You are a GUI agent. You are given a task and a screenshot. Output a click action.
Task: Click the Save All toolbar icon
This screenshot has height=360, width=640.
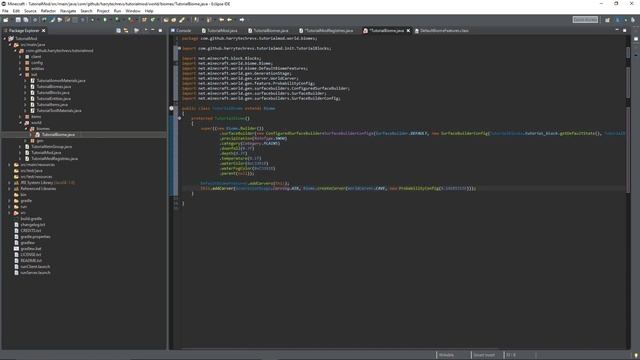pos(26,20)
